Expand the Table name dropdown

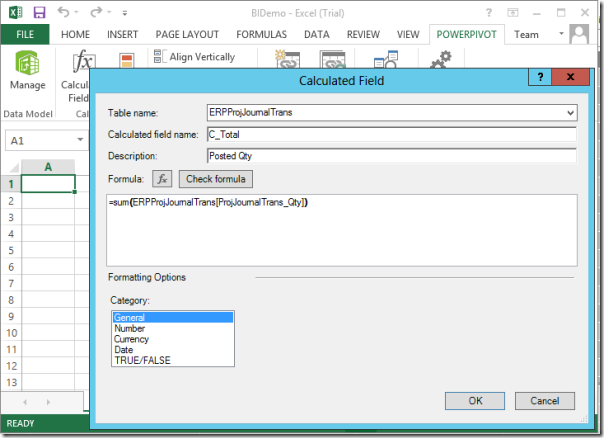[570, 113]
